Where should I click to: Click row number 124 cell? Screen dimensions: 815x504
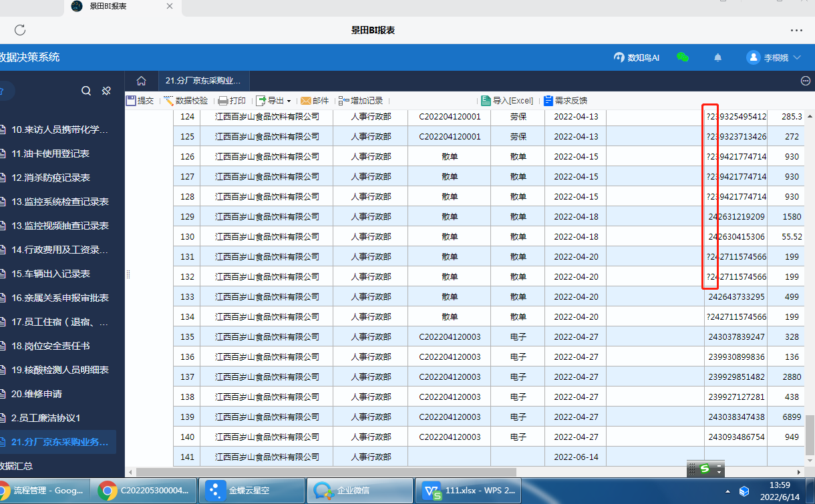(x=187, y=116)
